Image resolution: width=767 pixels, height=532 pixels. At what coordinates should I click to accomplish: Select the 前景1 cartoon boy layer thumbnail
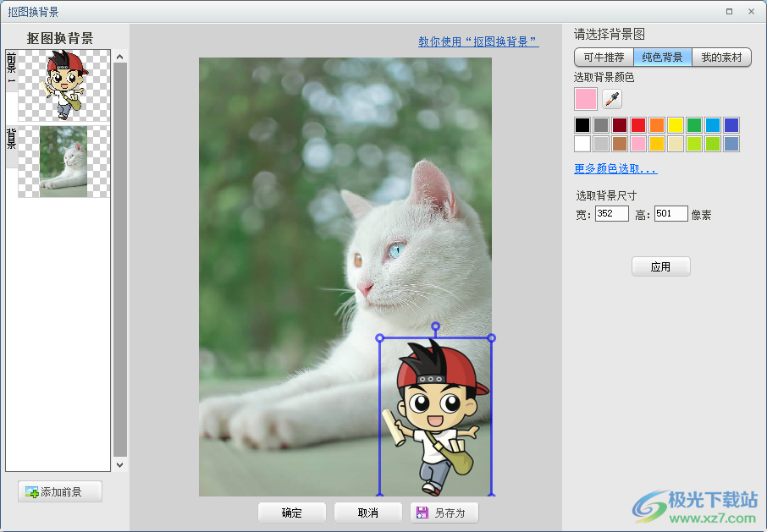coord(64,85)
